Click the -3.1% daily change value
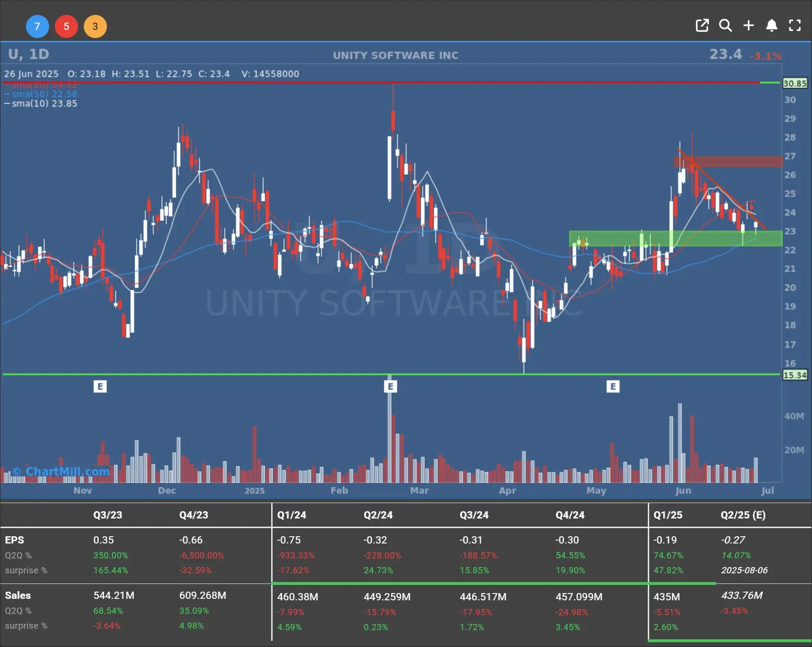 [766, 56]
